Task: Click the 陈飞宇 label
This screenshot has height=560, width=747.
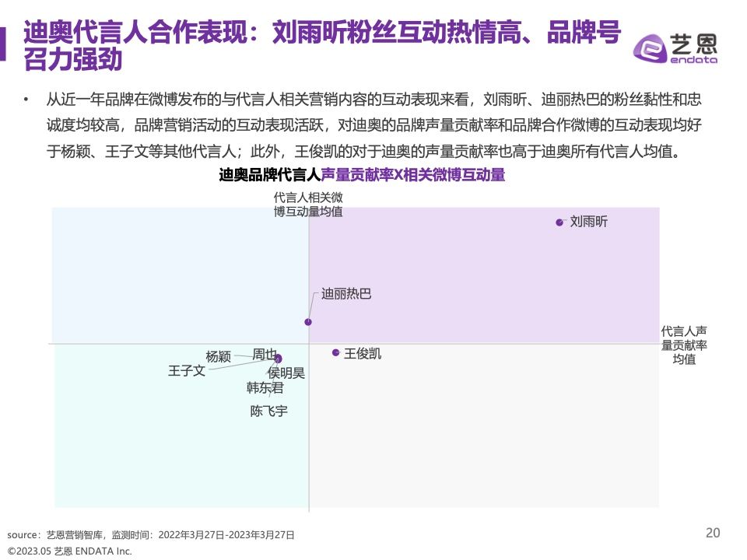Action: (x=269, y=411)
